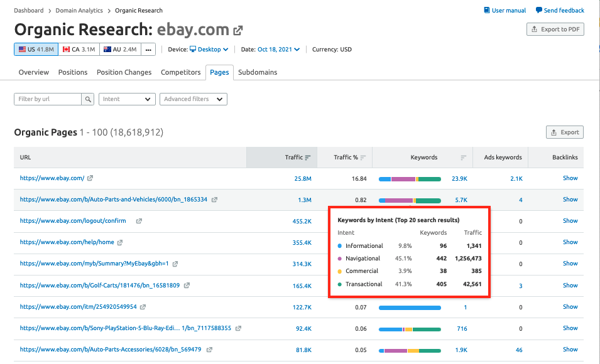
Task: Click the Organic Pages Export button
Action: click(565, 132)
